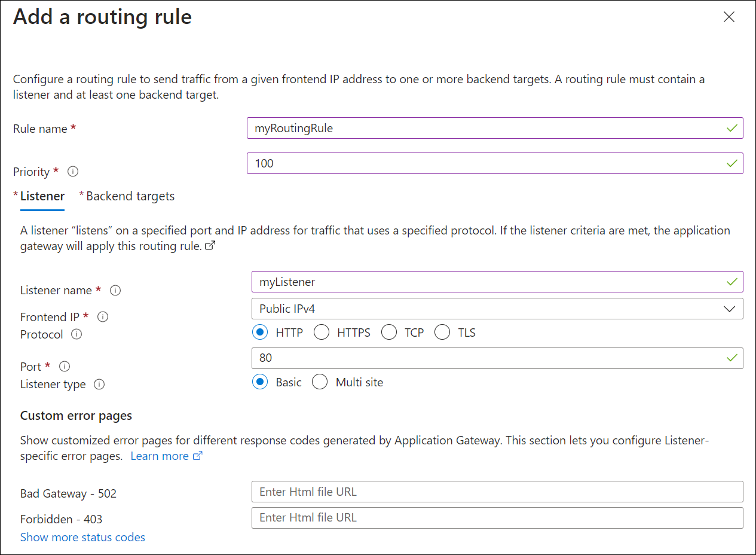756x555 pixels.
Task: Open the routing rule external link icon
Action: coord(209,245)
